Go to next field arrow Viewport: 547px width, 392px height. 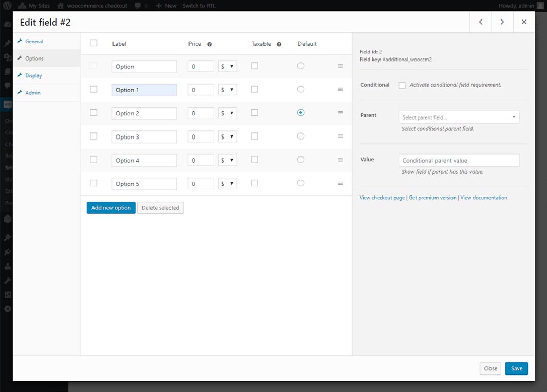click(x=502, y=22)
